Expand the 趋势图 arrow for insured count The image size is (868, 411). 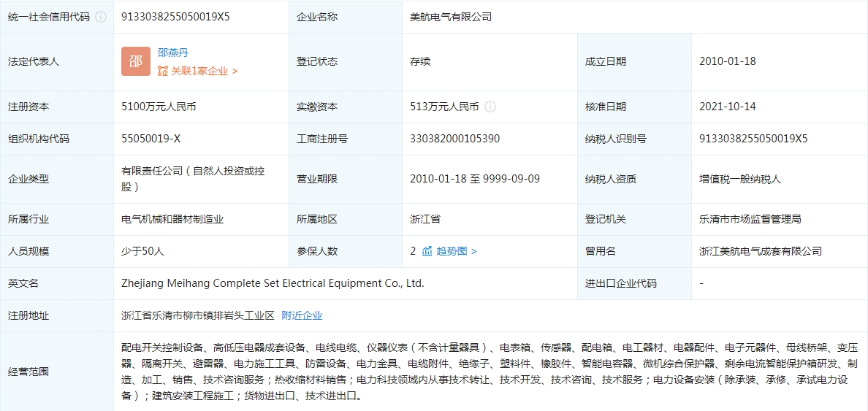[x=473, y=251]
